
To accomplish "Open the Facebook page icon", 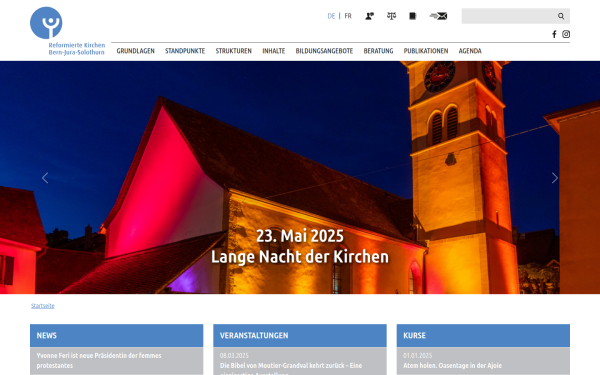I will [x=554, y=34].
